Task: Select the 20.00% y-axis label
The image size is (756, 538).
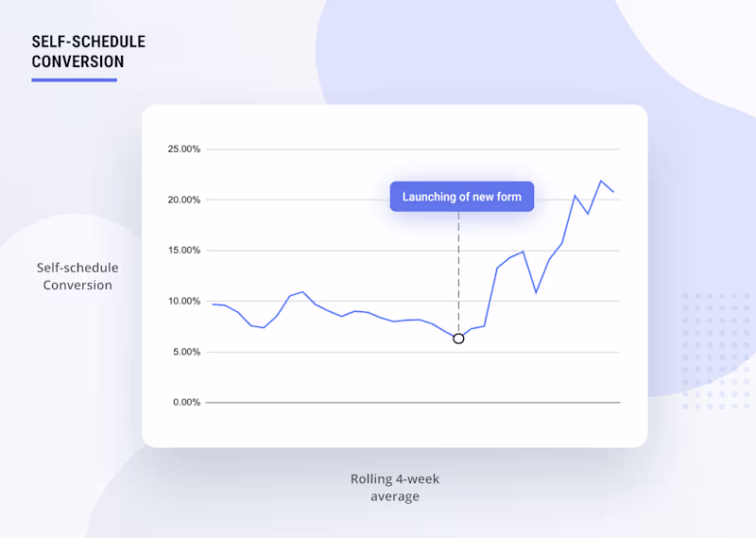Action: [x=184, y=200]
